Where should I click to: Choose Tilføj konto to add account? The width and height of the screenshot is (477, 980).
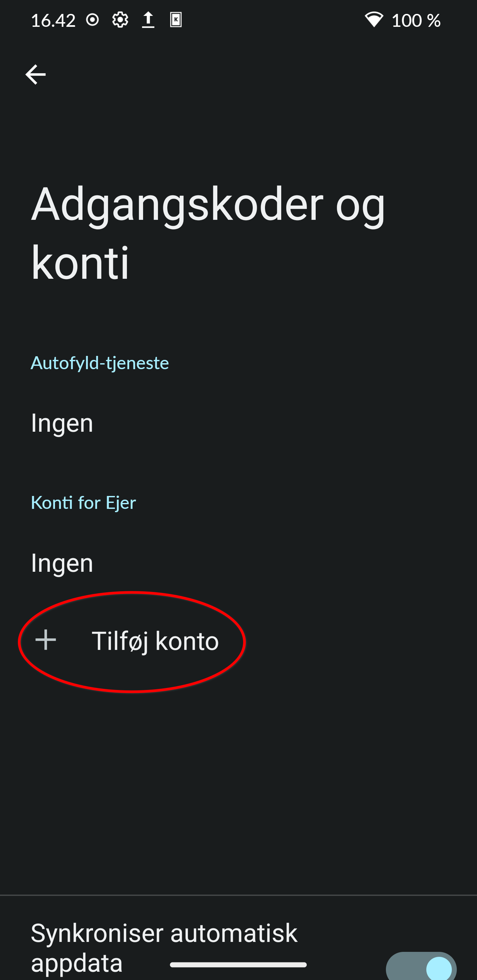pyautogui.click(x=155, y=641)
